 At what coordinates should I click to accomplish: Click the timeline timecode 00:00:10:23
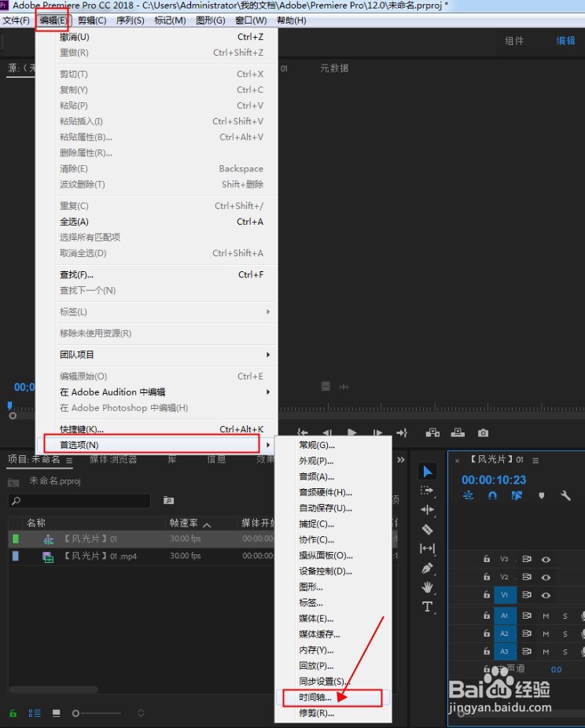pos(494,480)
